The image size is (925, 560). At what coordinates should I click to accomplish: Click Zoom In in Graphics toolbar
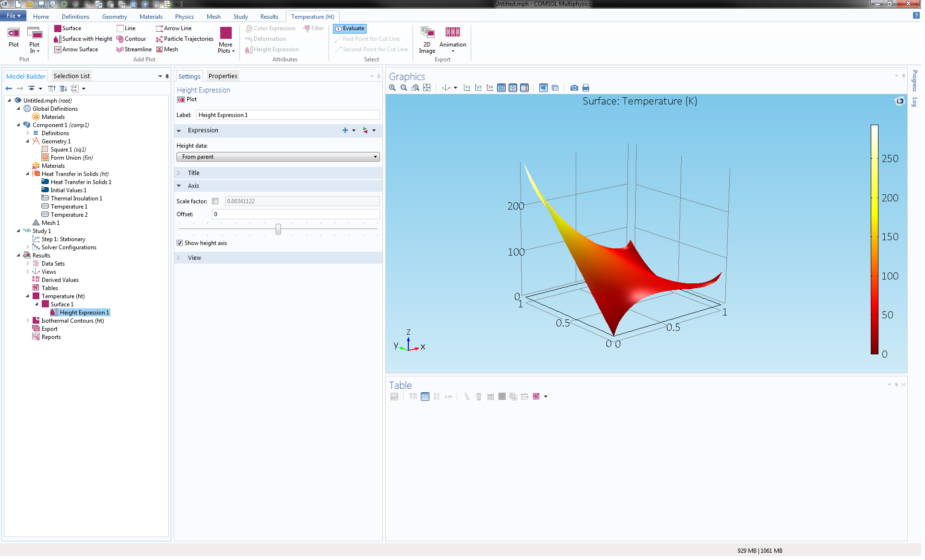(x=392, y=88)
